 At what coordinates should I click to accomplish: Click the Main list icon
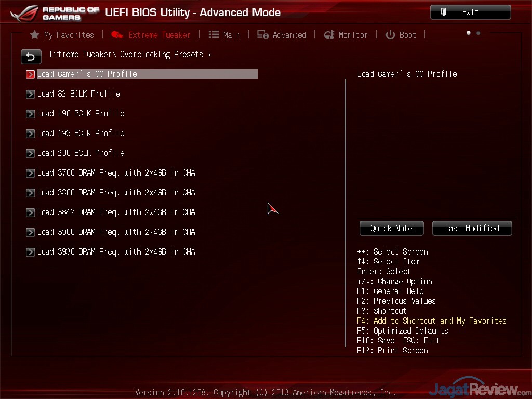tap(214, 35)
